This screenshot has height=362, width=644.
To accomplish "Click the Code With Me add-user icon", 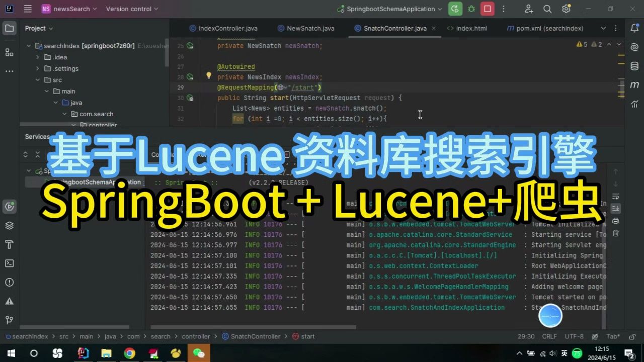I will [529, 9].
